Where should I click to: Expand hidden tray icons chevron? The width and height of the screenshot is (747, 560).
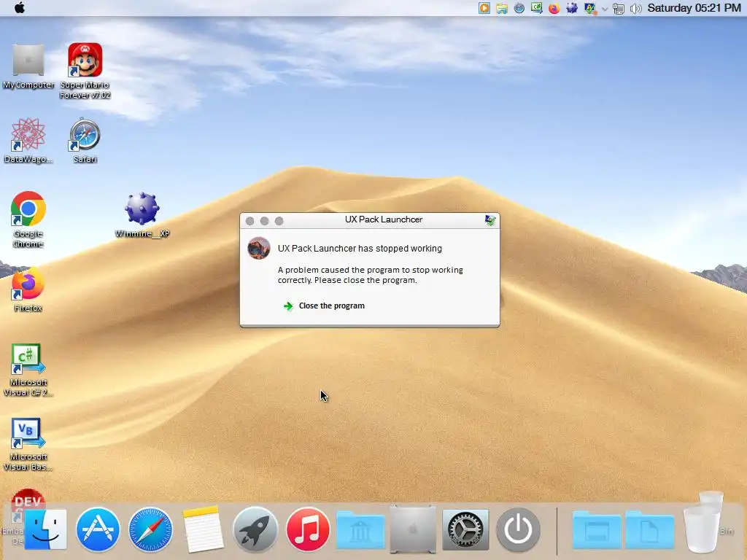point(605,9)
